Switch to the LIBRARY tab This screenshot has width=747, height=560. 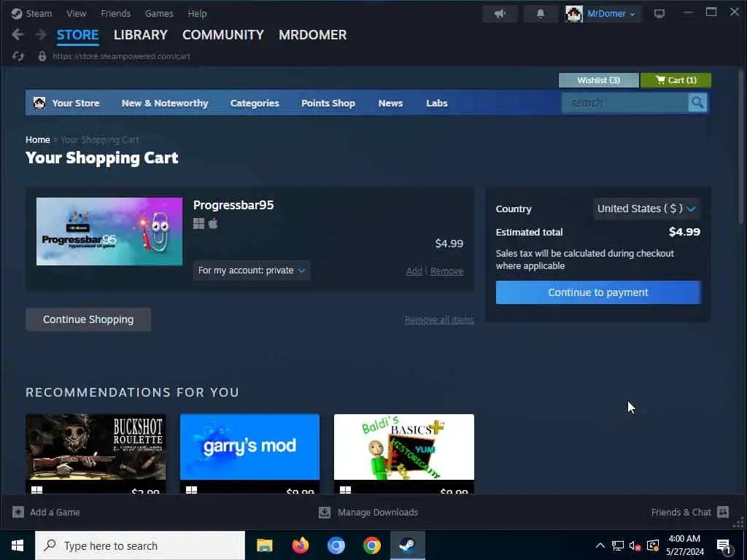[x=141, y=35]
